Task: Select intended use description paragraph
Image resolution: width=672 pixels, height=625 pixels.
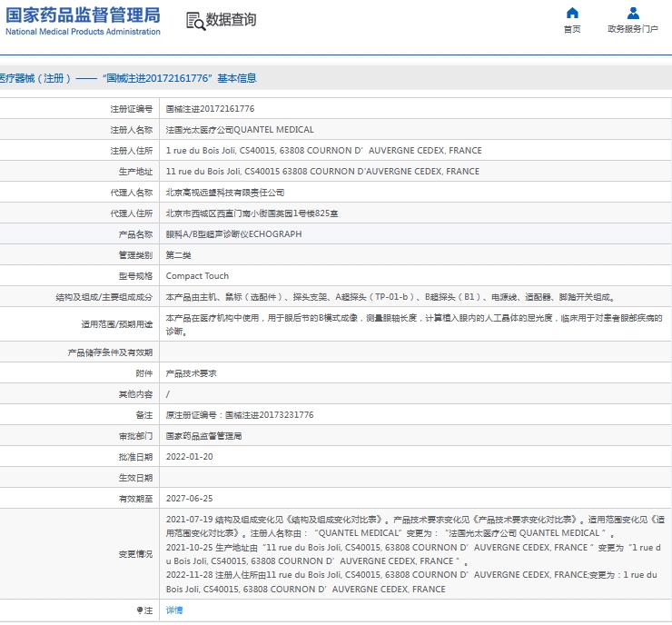Action: 414,324
